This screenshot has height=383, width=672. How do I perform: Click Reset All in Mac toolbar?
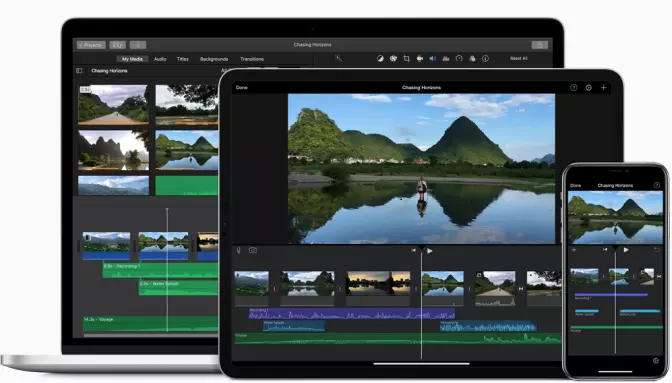click(519, 58)
